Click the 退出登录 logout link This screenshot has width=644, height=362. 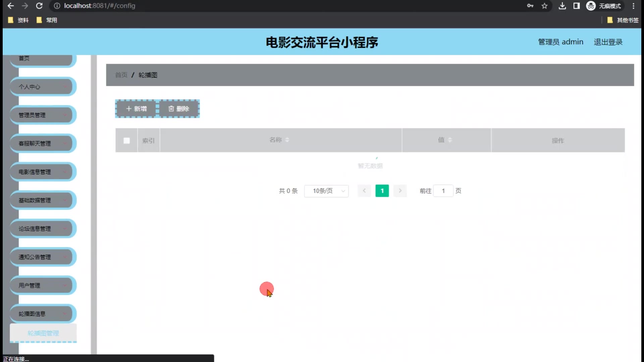coord(608,42)
